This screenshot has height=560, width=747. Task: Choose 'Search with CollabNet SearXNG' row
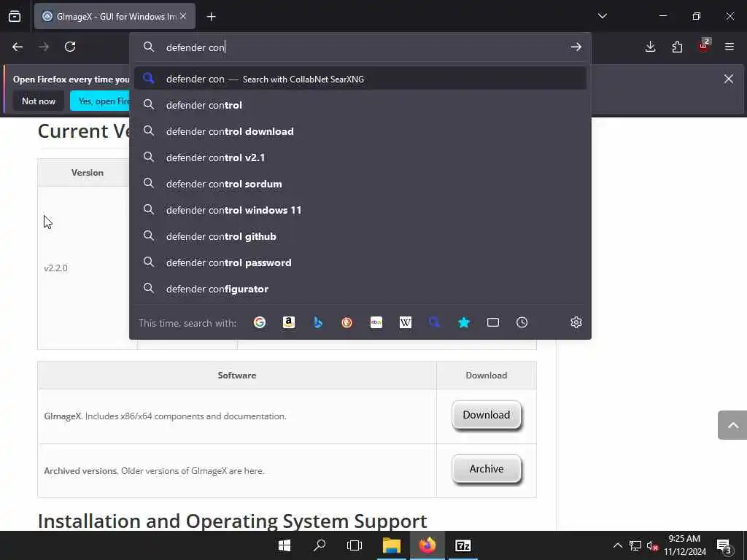(x=360, y=79)
